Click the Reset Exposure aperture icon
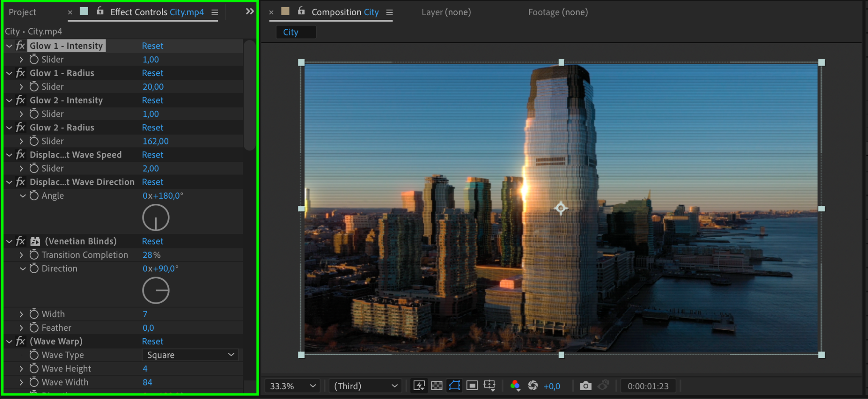 click(533, 385)
